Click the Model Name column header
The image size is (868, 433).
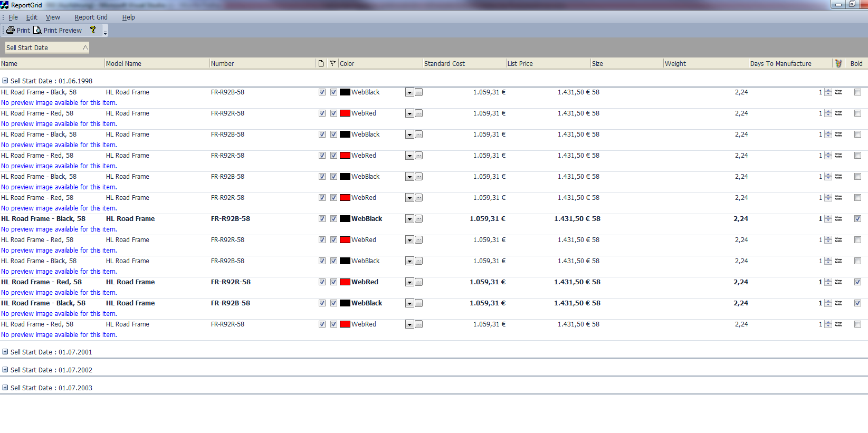point(157,63)
